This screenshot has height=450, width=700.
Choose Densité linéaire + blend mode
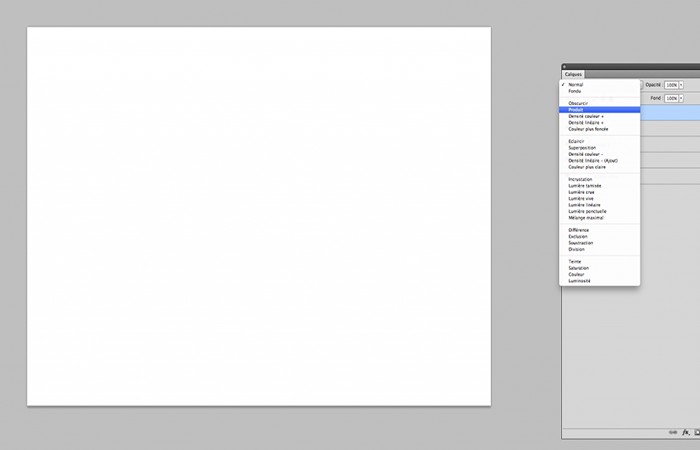[600, 122]
